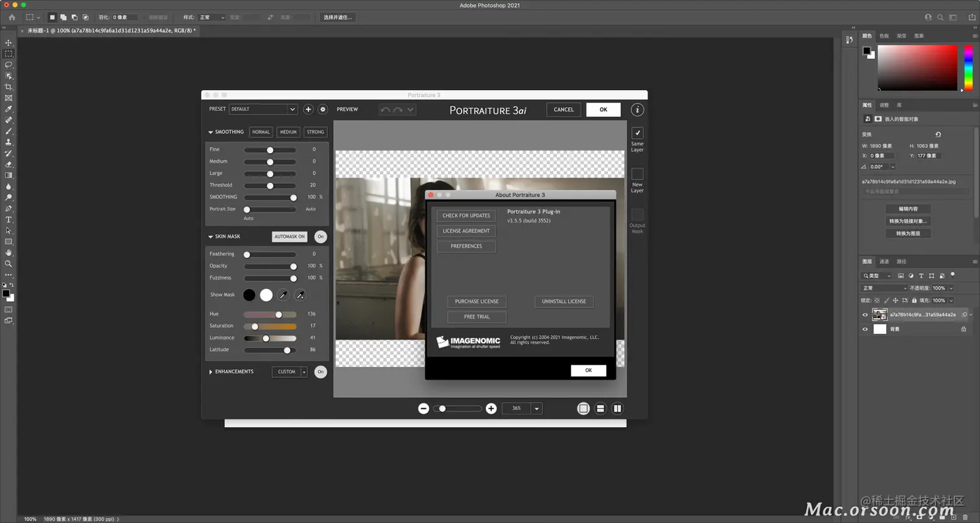Viewport: 980px width, 523px height.
Task: Open 样式 style dropdown in options bar
Action: pyautogui.click(x=213, y=17)
